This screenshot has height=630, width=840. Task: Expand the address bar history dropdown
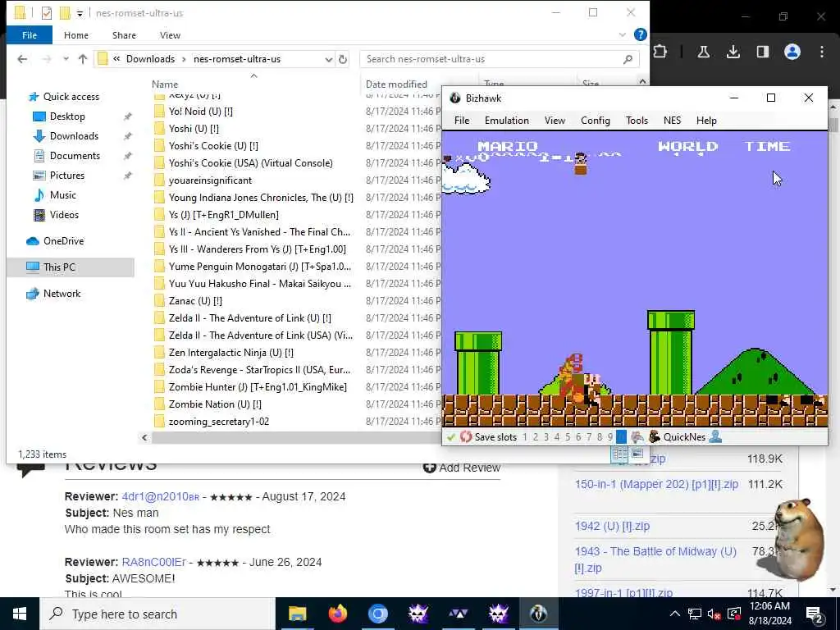point(328,59)
